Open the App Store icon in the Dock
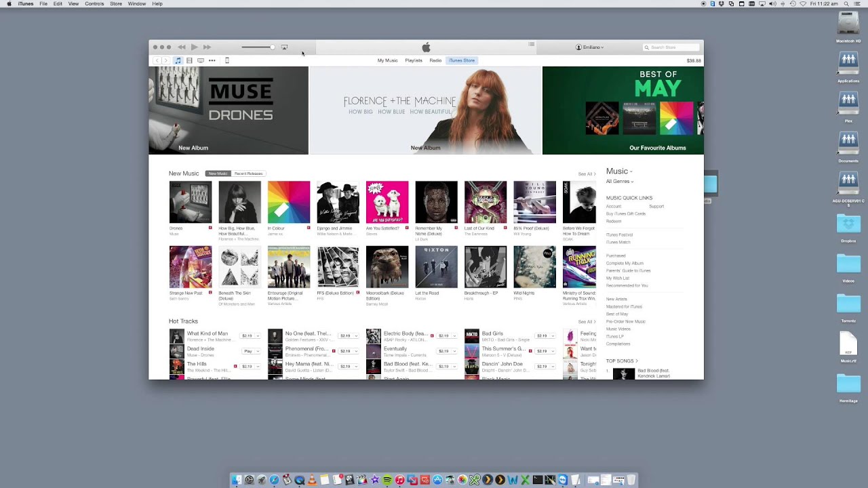The height and width of the screenshot is (488, 868). 437,480
